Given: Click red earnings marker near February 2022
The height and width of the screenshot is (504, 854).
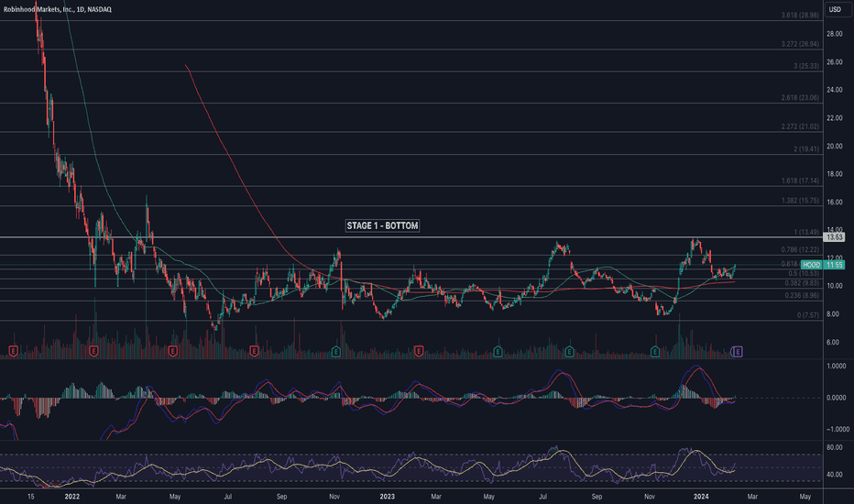Looking at the screenshot, I should click(x=93, y=352).
